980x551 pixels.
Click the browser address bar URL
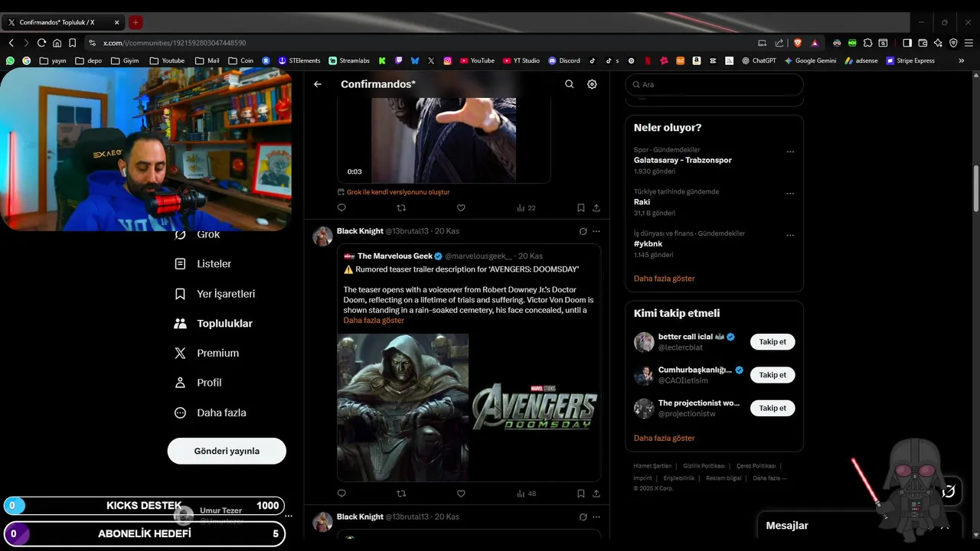click(x=174, y=43)
